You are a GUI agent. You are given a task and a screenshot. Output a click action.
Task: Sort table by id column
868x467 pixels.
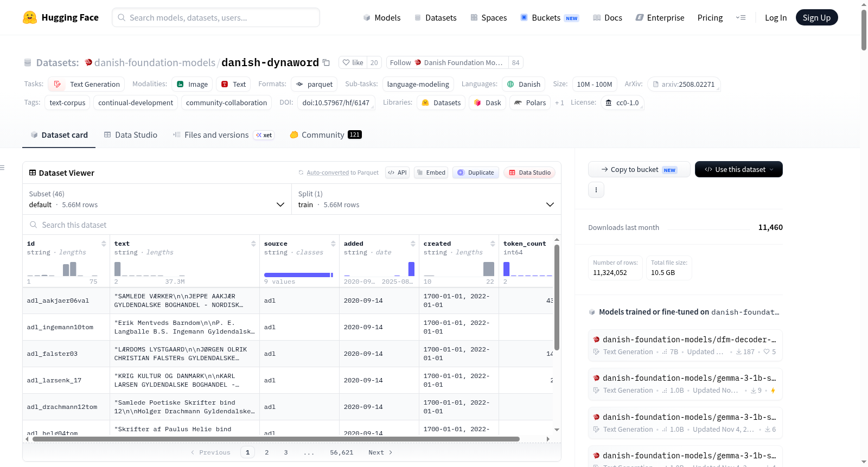click(104, 244)
